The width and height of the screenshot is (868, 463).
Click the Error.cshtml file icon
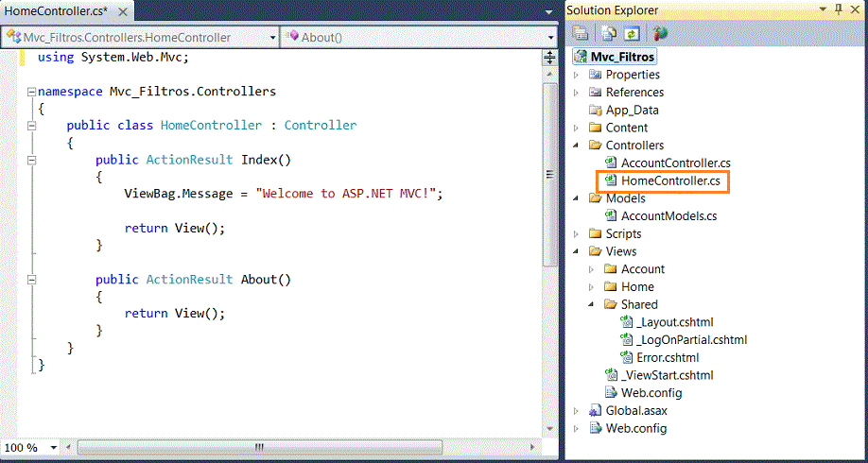[x=627, y=357]
